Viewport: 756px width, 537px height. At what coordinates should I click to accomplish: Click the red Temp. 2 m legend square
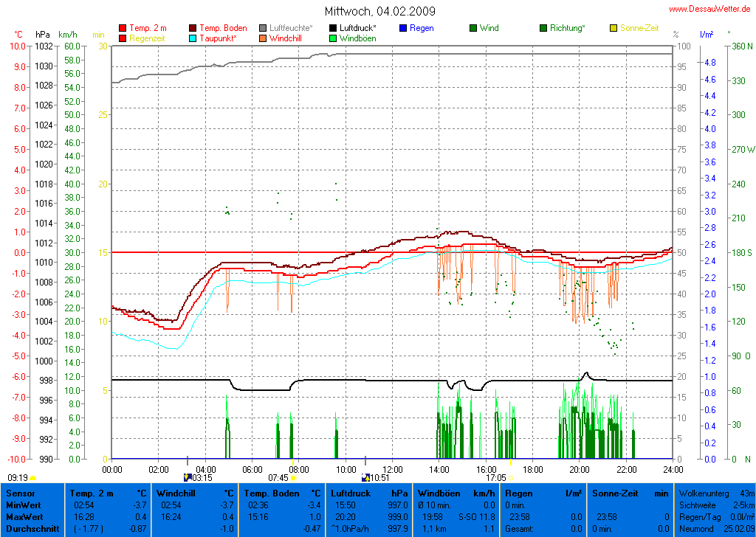[x=123, y=28]
